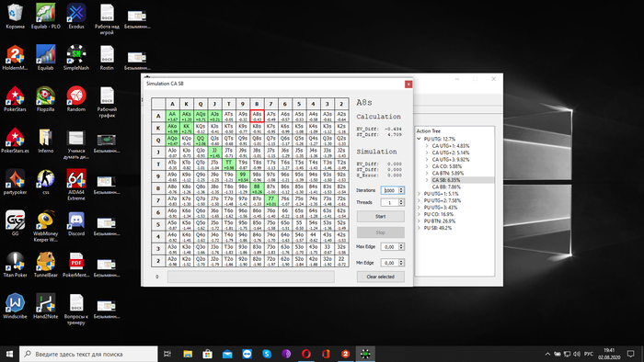Open the partypoker desktop shortcut
Image resolution: width=644 pixels, height=362 pixels.
point(15,182)
